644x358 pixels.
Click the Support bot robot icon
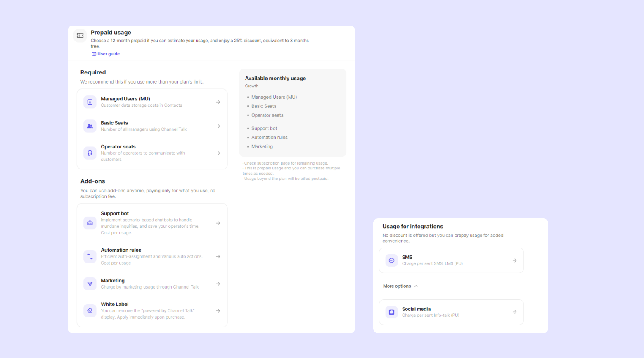click(x=90, y=223)
